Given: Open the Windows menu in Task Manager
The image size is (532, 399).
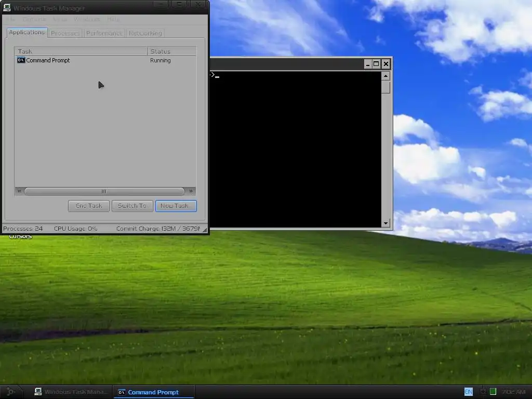Looking at the screenshot, I should pos(87,19).
